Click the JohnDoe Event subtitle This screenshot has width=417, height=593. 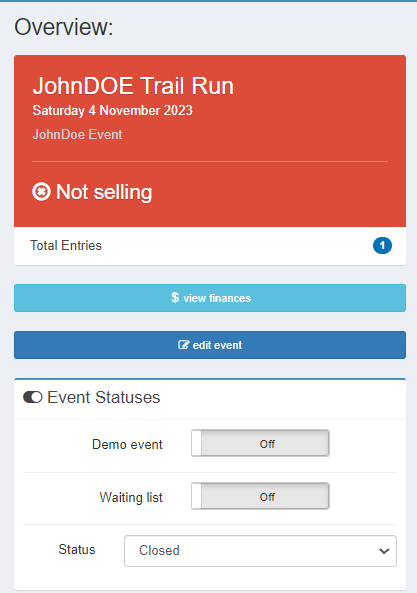point(77,135)
